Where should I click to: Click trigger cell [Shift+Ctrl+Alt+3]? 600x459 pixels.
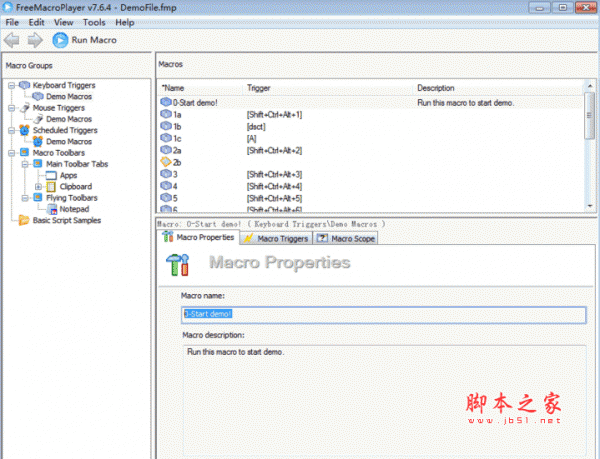[274, 174]
